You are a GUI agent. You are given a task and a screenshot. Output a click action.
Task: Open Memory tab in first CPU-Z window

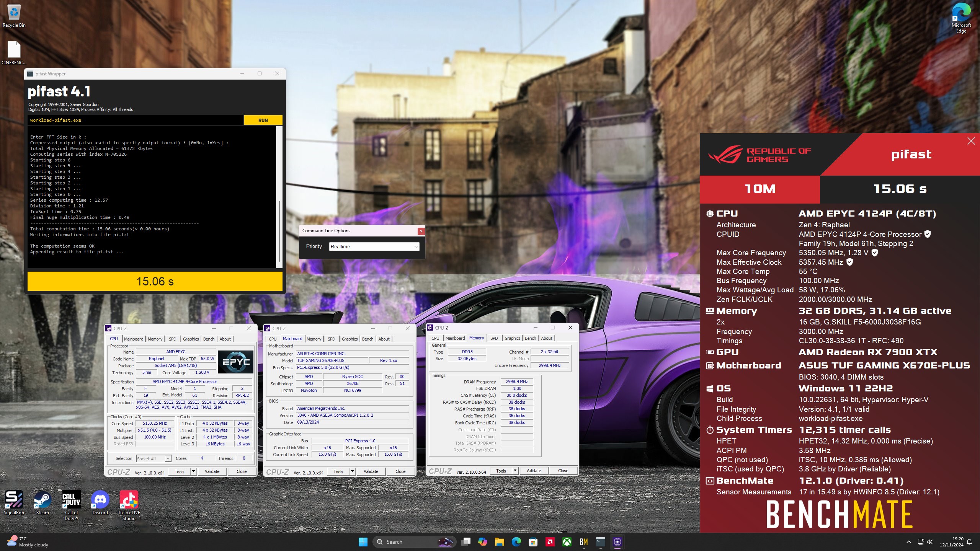[x=155, y=339]
